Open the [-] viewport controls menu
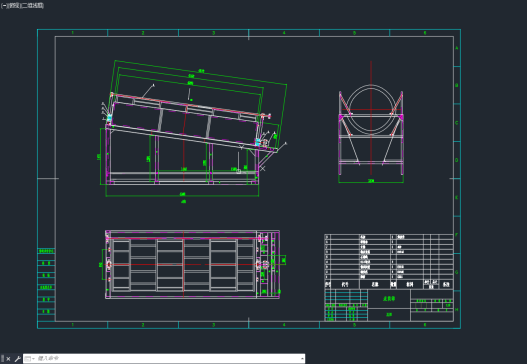527x364 pixels. [x=4, y=6]
